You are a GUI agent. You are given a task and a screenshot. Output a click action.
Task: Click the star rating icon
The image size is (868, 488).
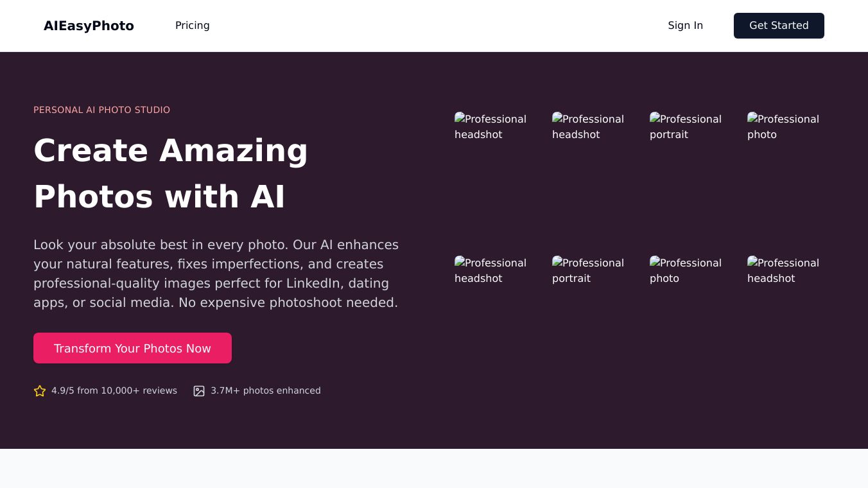pos(40,391)
